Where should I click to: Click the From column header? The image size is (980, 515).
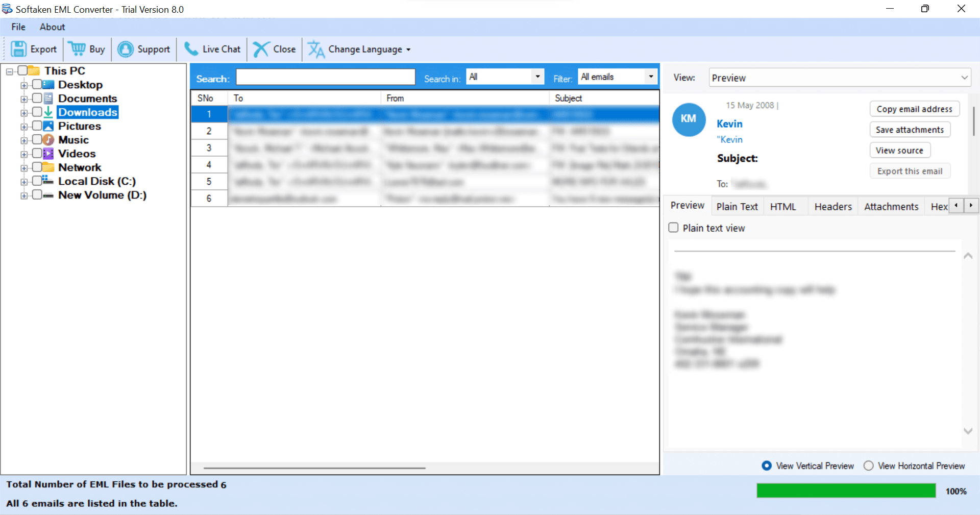(465, 98)
